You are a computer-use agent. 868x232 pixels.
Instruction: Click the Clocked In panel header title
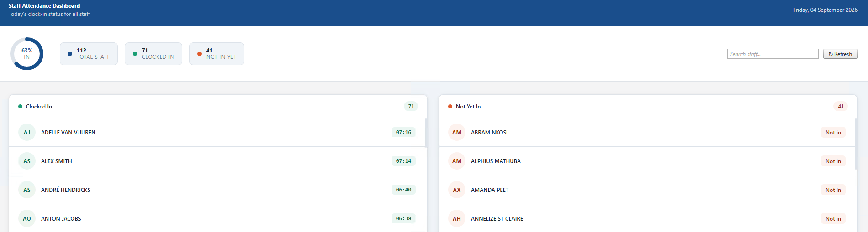click(x=39, y=107)
